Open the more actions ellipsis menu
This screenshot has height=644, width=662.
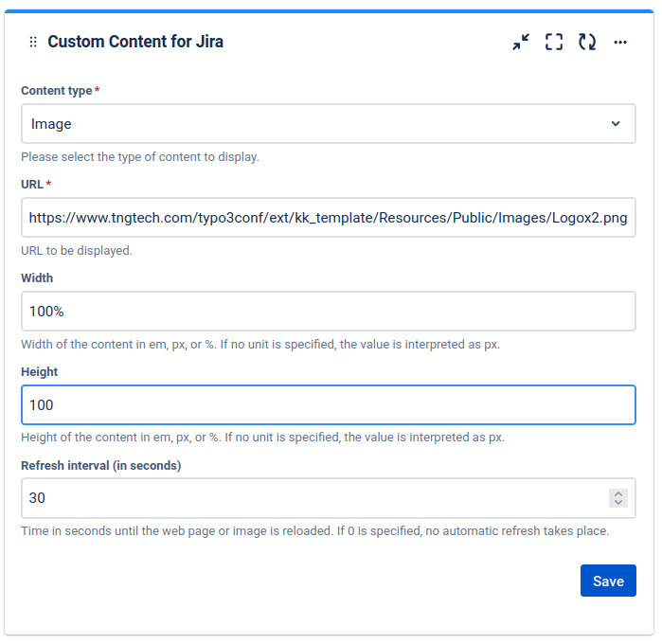pos(620,43)
